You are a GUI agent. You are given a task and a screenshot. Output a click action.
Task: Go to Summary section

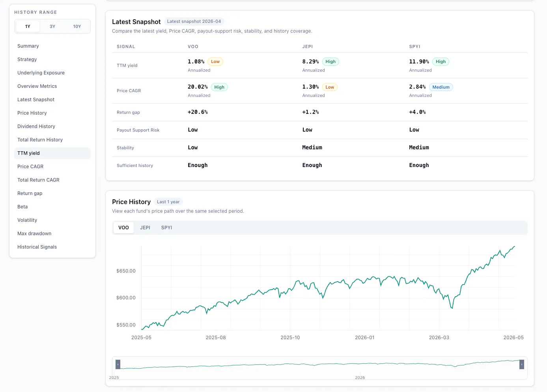click(x=52, y=46)
